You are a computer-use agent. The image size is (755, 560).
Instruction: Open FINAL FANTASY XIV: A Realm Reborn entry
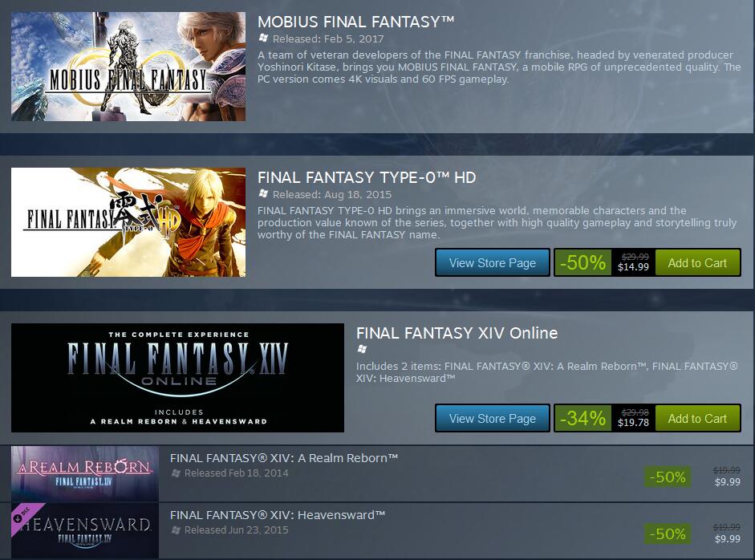tap(283, 458)
